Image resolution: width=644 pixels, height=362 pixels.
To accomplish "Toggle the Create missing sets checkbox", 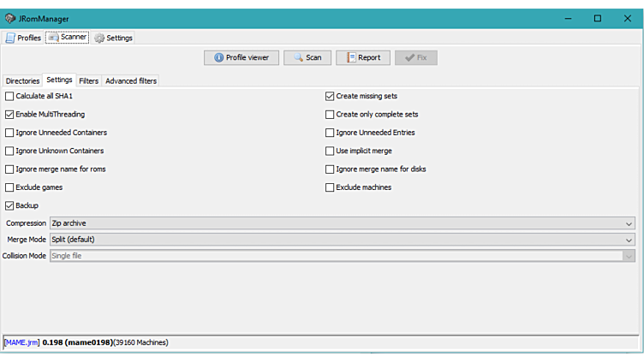I will (330, 97).
